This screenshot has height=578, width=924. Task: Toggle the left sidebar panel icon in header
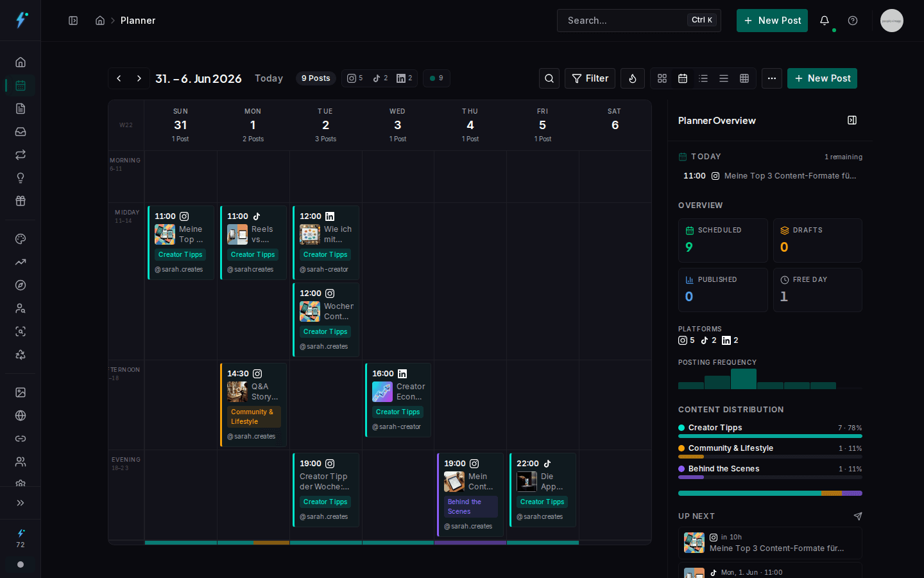tap(73, 21)
